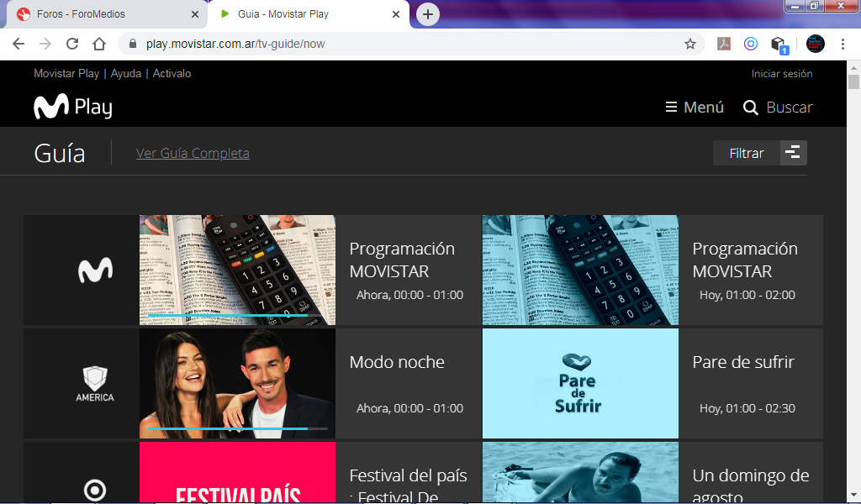Open a new browser tab
This screenshot has height=504, width=861.
[x=428, y=14]
